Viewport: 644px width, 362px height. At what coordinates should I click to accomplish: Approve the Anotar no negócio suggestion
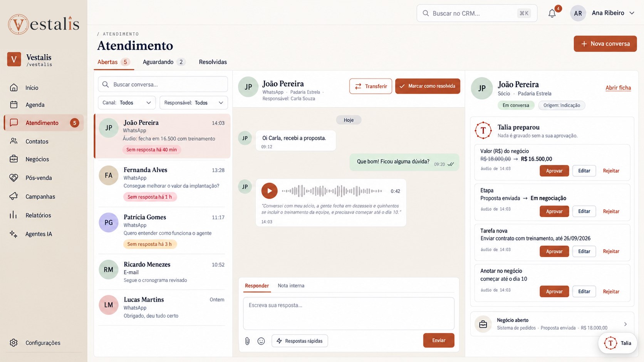point(554,292)
